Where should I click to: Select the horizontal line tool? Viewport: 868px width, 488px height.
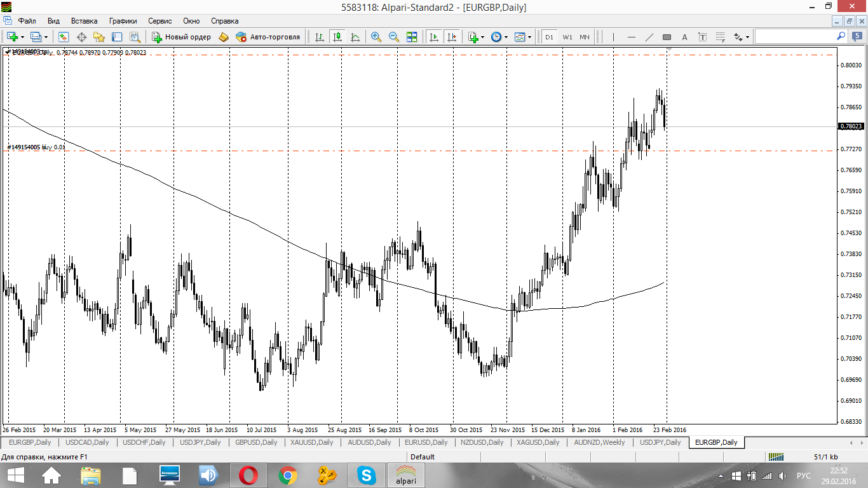point(631,37)
